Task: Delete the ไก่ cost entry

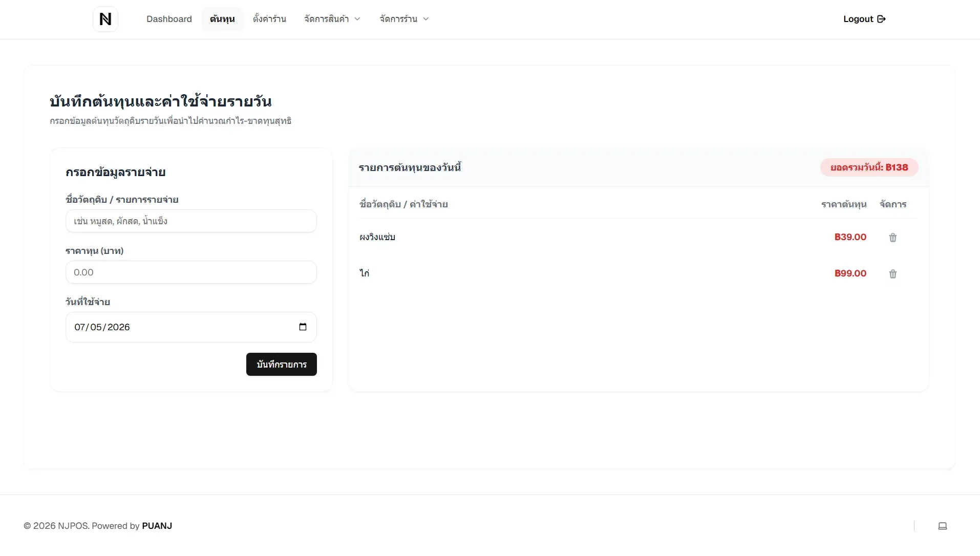Action: coord(892,274)
